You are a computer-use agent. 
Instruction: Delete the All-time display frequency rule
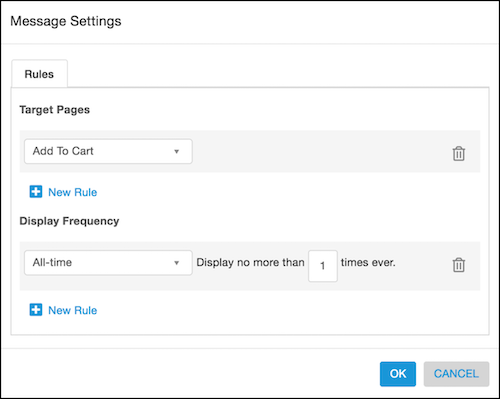(459, 265)
